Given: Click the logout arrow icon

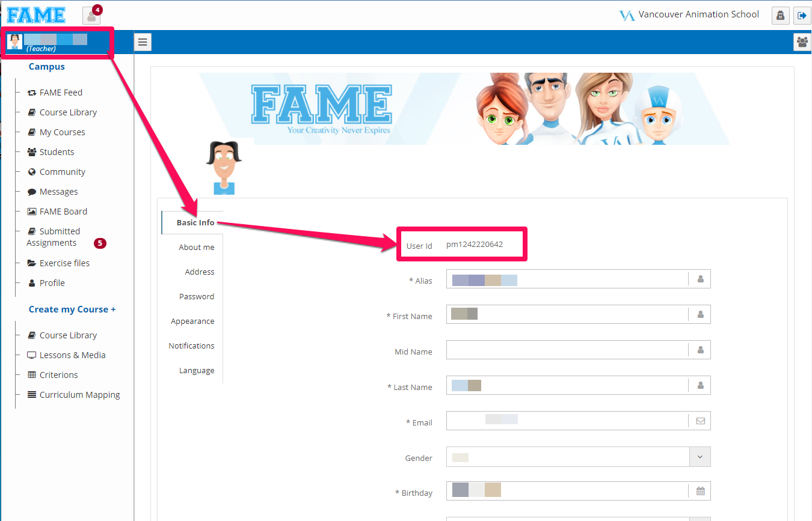Looking at the screenshot, I should [x=802, y=16].
